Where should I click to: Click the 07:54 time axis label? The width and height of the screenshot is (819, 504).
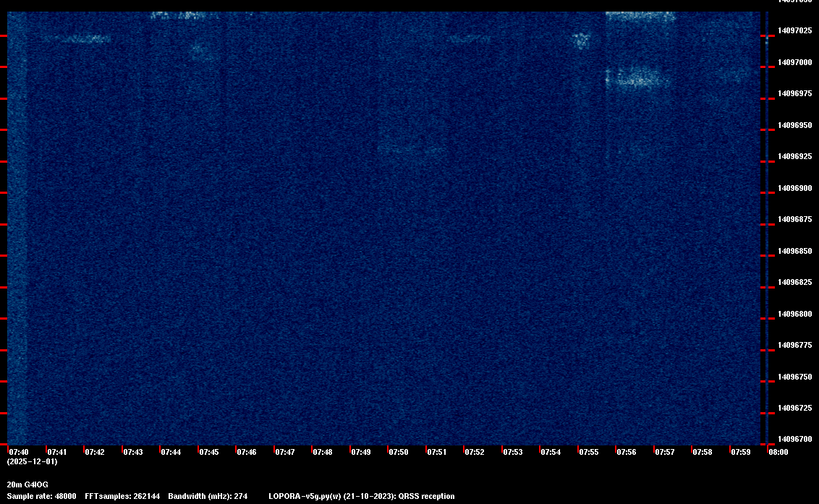551,452
